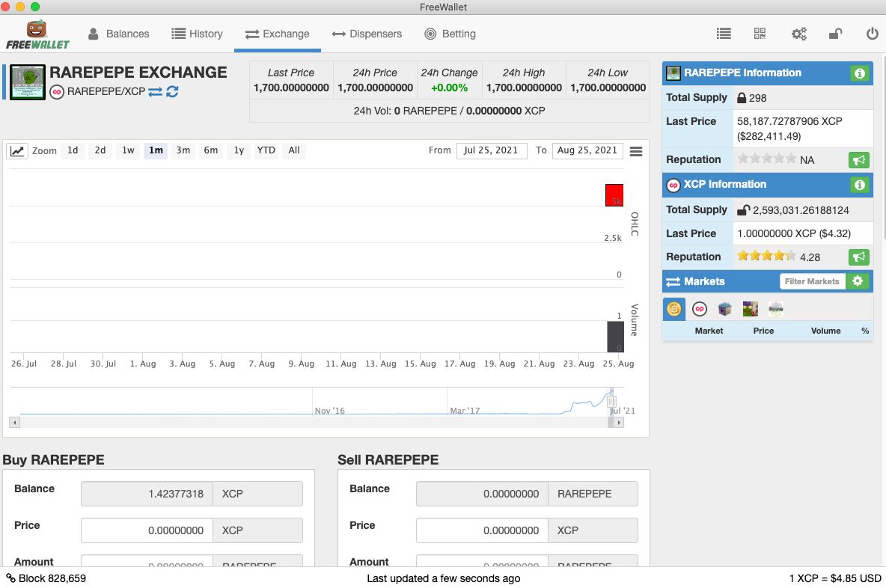Open the History tab

(x=198, y=34)
